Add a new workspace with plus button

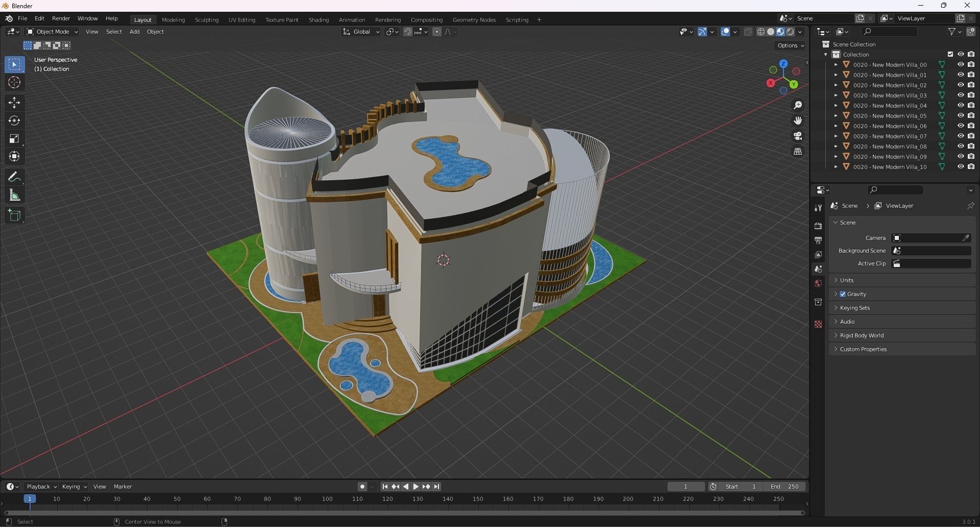coord(539,20)
